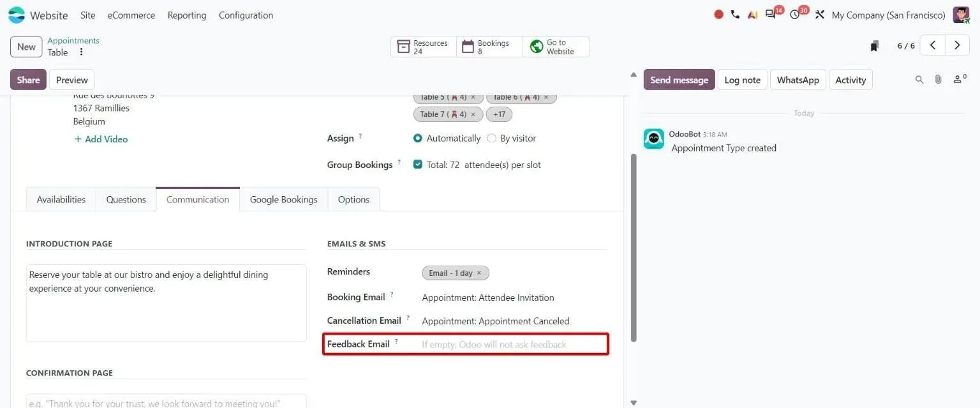980x408 pixels.
Task: Click the WhatsApp button
Action: pos(798,80)
